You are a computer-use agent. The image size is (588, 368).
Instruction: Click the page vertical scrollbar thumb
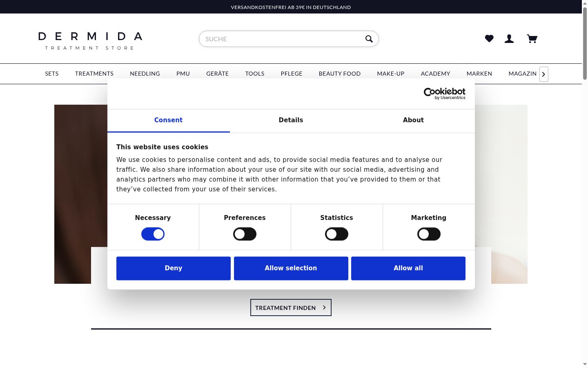coord(585,43)
